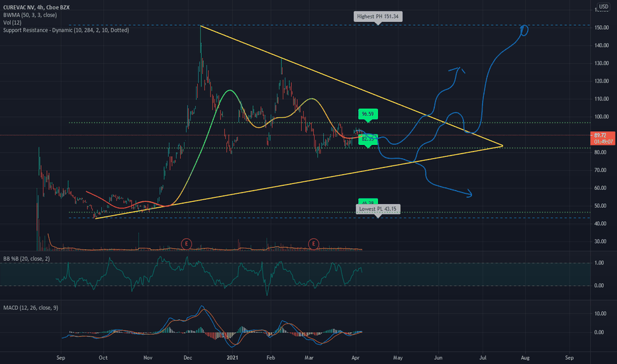Click the 120.00 price axis label
The image size is (617, 364).
click(x=602, y=81)
